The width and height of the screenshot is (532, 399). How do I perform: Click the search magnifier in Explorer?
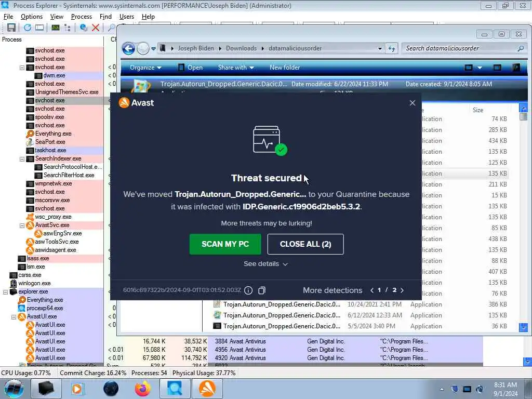click(521, 48)
